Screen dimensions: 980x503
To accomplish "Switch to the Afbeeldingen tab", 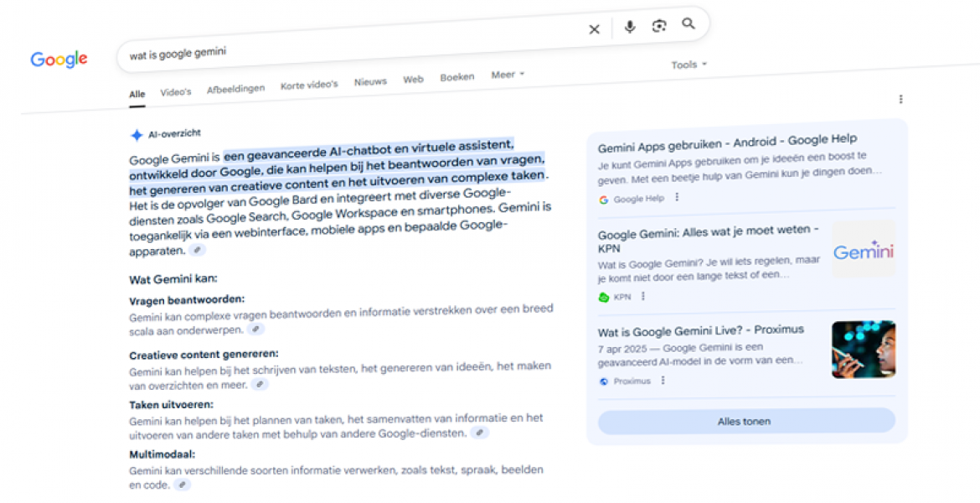I will [235, 89].
